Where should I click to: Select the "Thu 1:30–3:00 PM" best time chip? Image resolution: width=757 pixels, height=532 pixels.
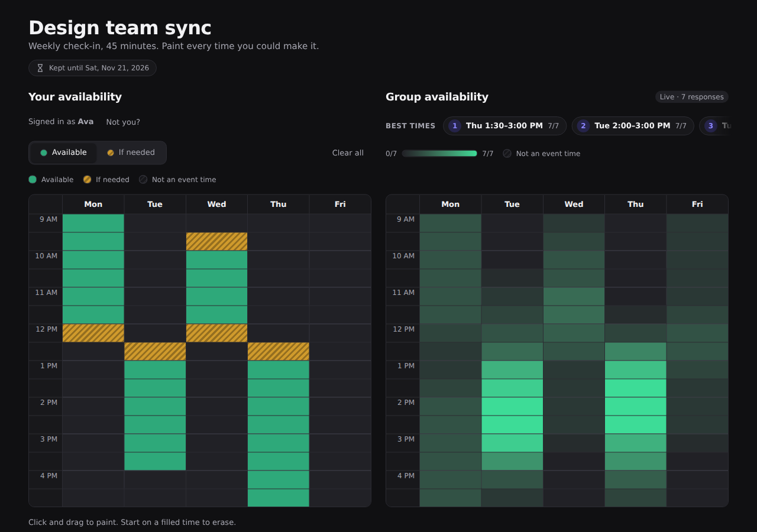click(x=504, y=126)
